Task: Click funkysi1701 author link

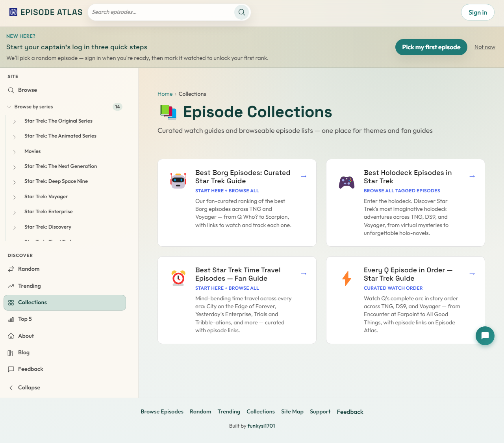Action: click(x=261, y=426)
